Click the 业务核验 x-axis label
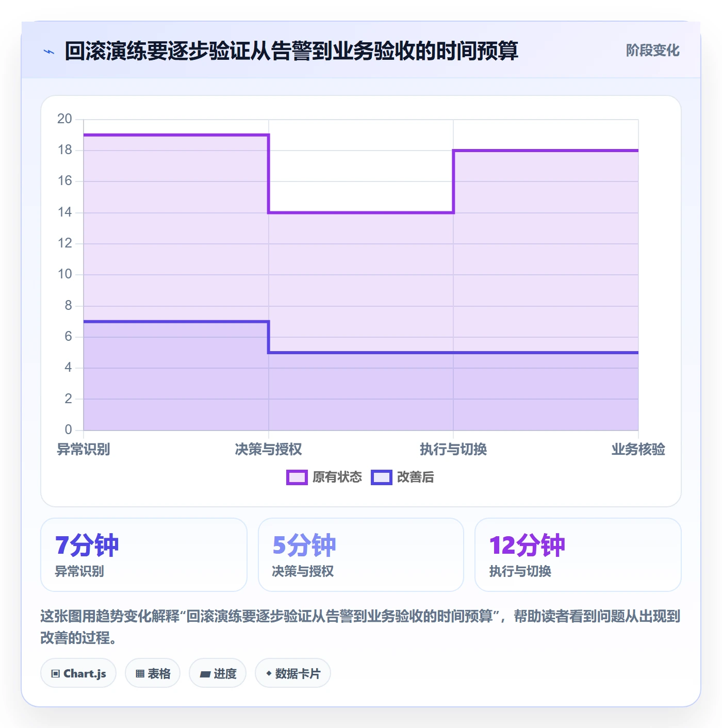The image size is (722, 728). coord(638,449)
